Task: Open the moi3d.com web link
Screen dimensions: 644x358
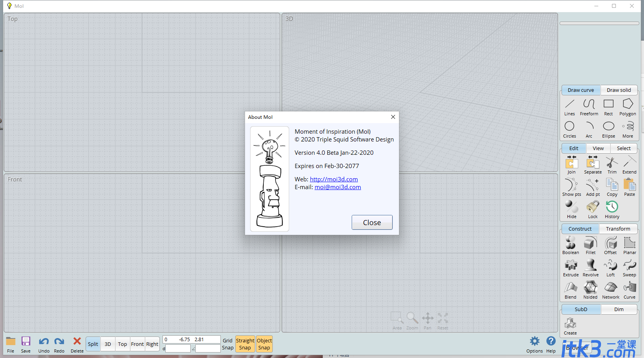Action: [x=334, y=179]
